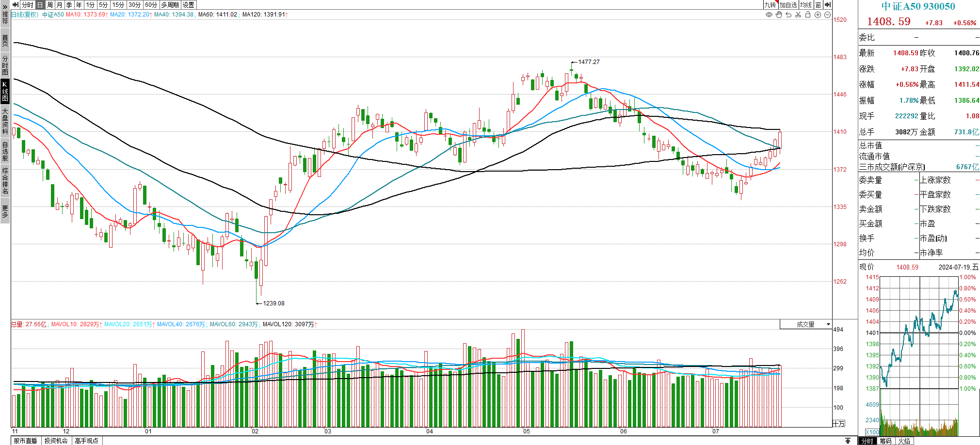This screenshot has height=445, width=980.
Task: Open 大盘资料 in left sidebar
Action: 5,121
